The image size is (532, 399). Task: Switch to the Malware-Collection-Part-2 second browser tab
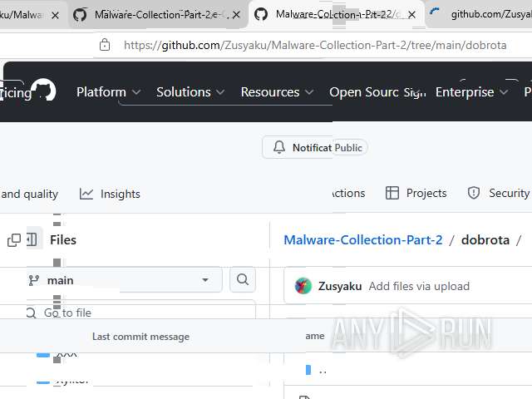click(158, 15)
